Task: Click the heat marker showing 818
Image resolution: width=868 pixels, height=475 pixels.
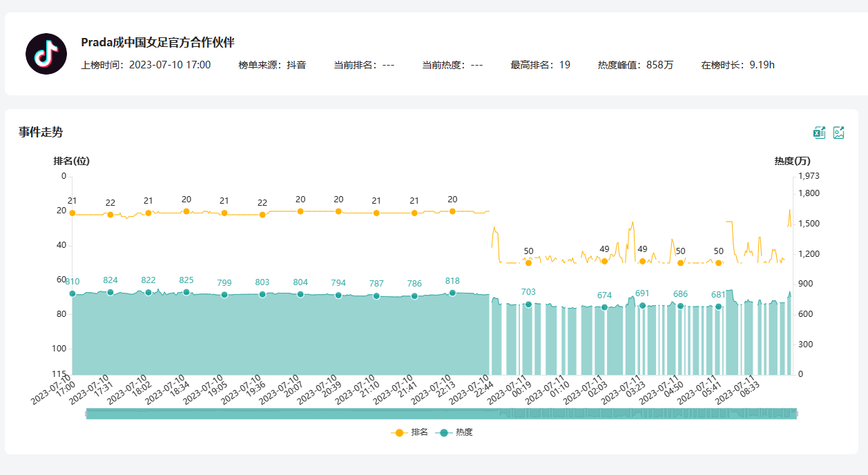Action: click(452, 293)
